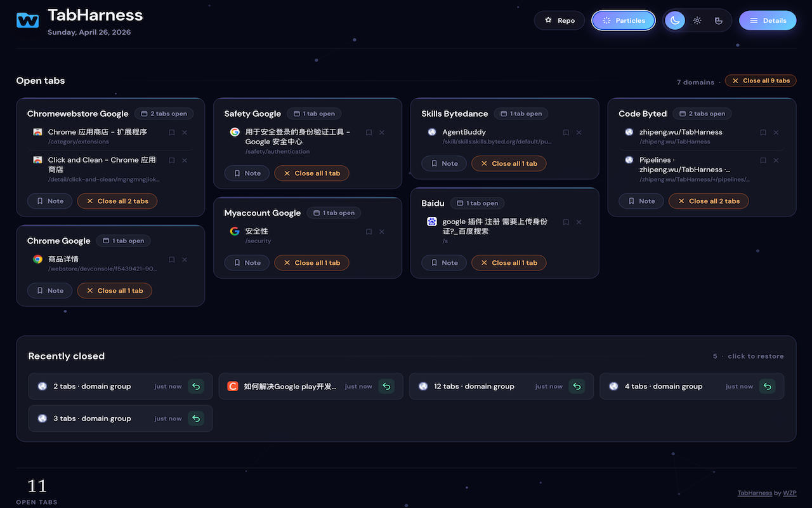Open the AgentBuddy tab title
Image resolution: width=812 pixels, height=508 pixels.
(x=464, y=132)
